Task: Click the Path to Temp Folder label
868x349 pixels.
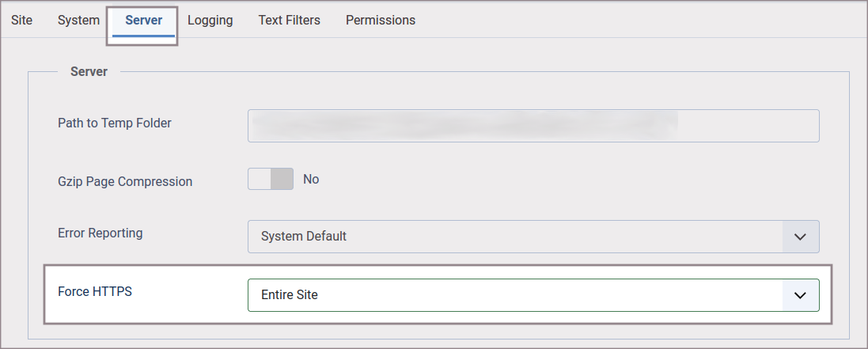Action: pyautogui.click(x=115, y=123)
